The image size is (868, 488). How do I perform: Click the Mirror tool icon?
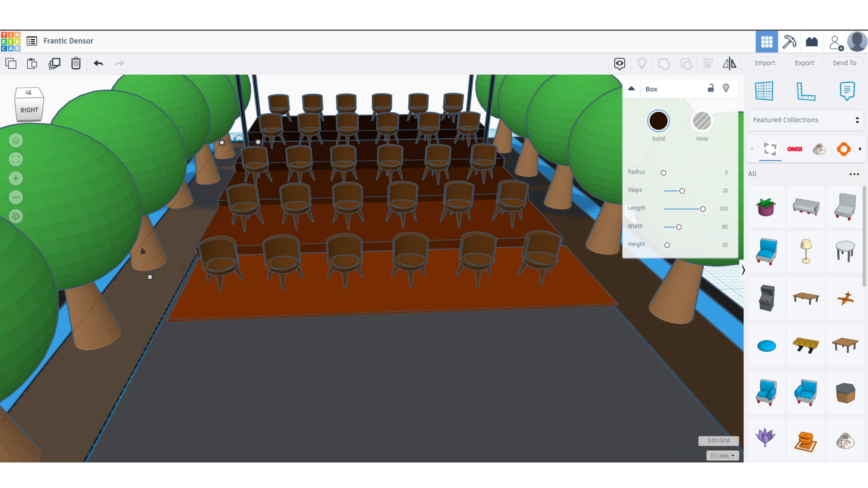[x=729, y=63]
